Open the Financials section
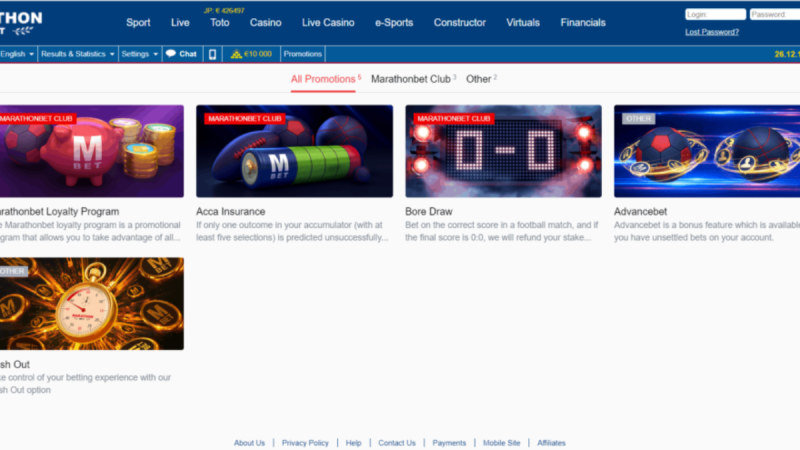The image size is (800, 450). tap(583, 22)
